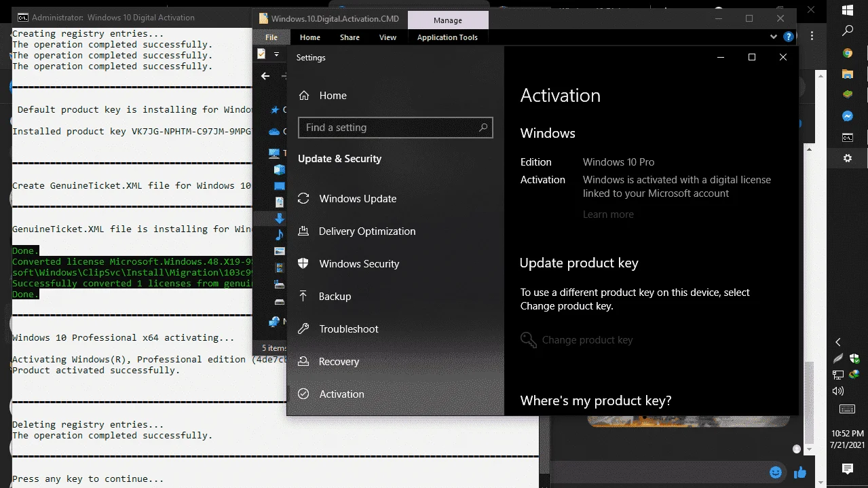This screenshot has width=868, height=488.
Task: Select Music note icon in Explorer pane
Action: (280, 235)
